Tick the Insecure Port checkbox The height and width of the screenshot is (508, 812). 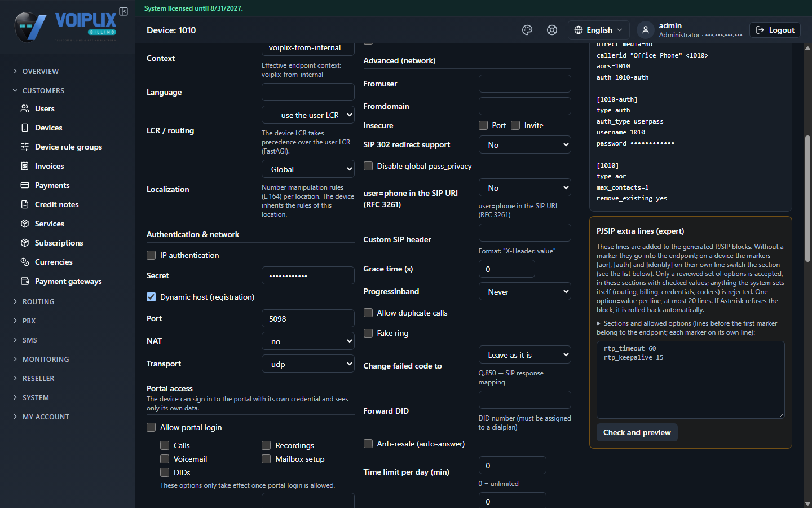(483, 125)
